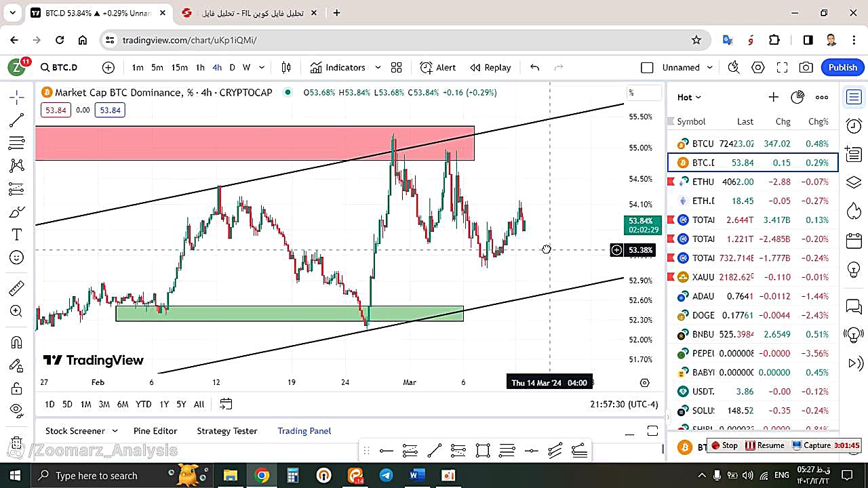Open Telegram from the Windows taskbar
The height and width of the screenshot is (488, 868).
pos(386,475)
